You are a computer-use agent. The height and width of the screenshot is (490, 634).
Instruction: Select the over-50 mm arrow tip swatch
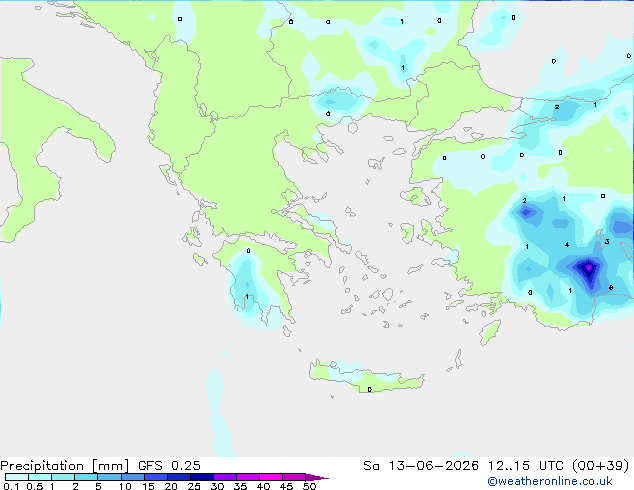tap(317, 477)
